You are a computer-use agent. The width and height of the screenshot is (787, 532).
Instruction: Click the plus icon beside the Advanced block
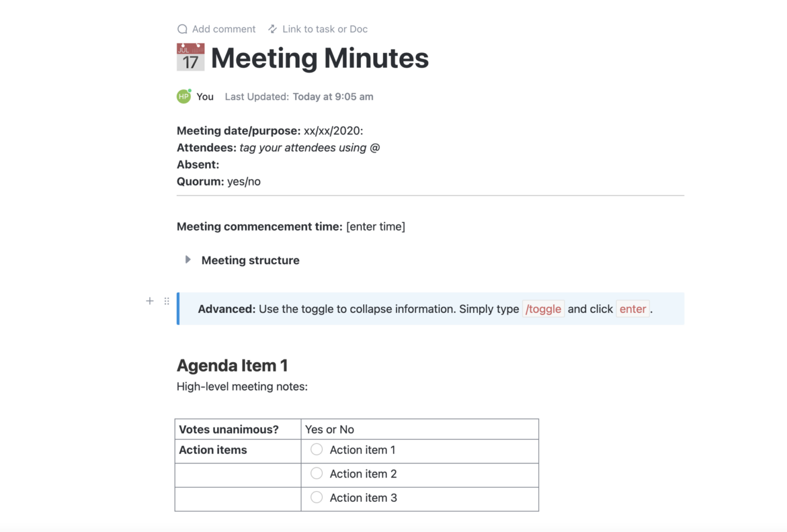[x=150, y=301]
